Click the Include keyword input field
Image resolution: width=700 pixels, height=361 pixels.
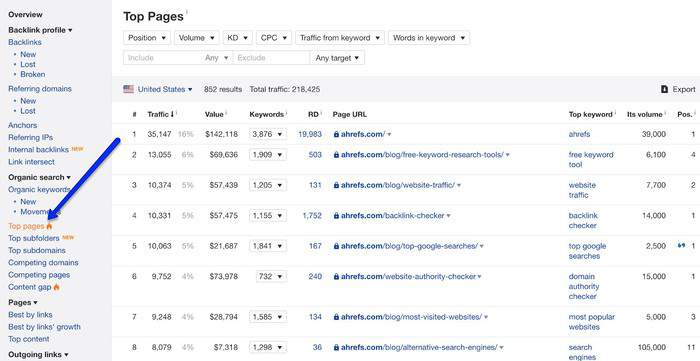tap(162, 58)
